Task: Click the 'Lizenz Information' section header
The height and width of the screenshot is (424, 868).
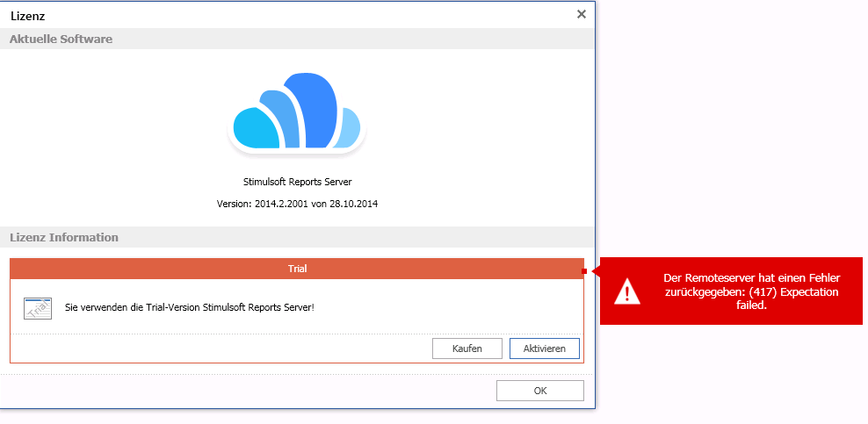Action: click(296, 237)
